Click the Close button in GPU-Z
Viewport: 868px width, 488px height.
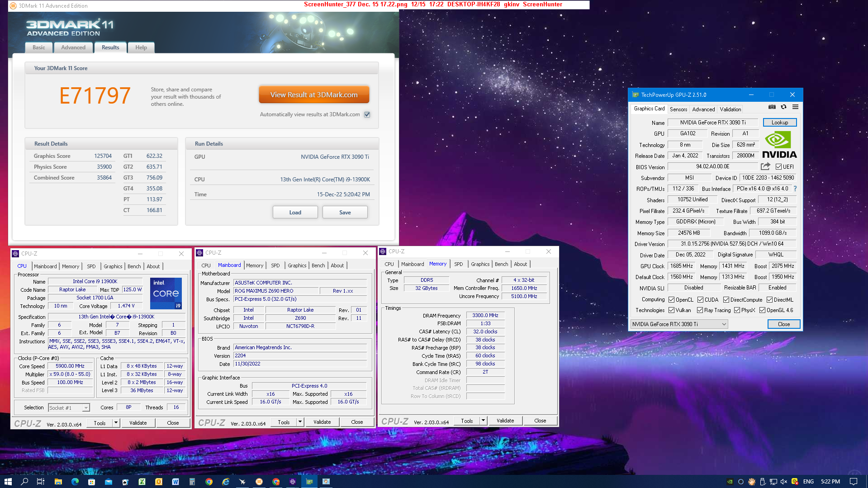[x=783, y=324]
